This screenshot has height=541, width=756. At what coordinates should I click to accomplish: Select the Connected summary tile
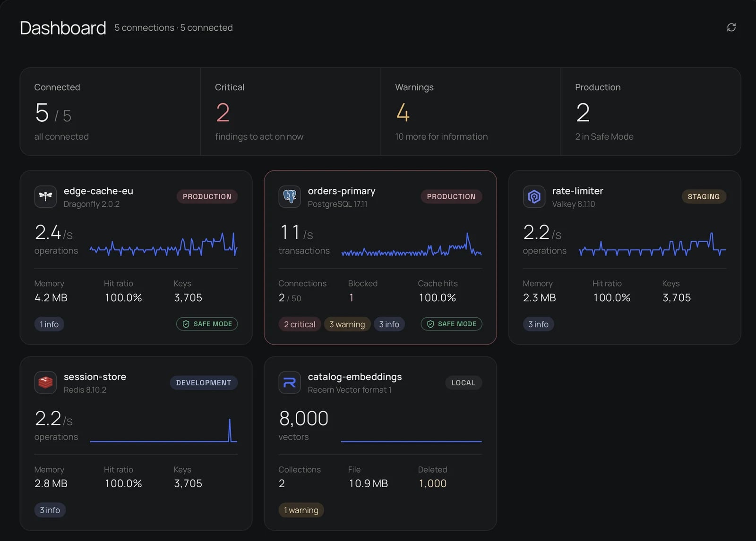click(110, 111)
